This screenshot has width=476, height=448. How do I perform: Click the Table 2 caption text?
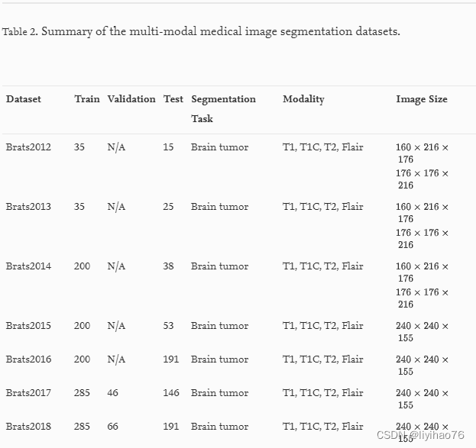(201, 32)
